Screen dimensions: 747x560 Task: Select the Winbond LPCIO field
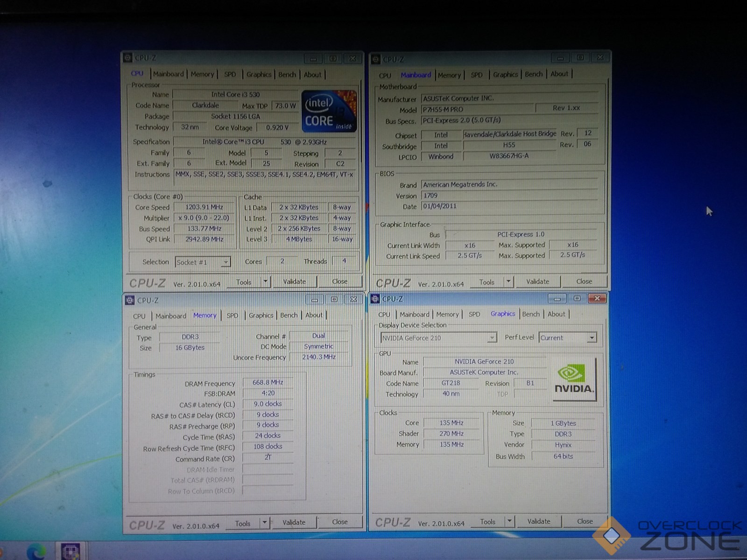pos(441,156)
